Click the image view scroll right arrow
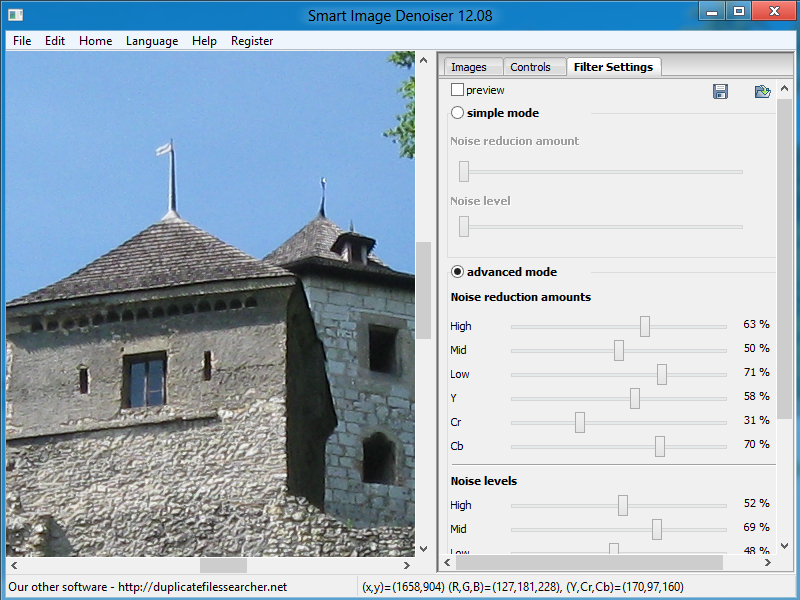800x600 pixels. (x=407, y=565)
